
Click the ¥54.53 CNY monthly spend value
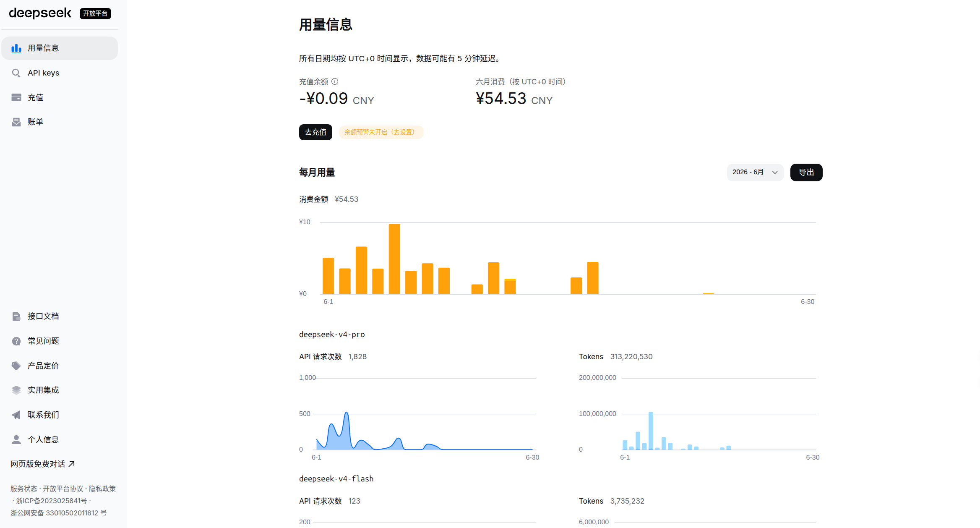coord(514,99)
